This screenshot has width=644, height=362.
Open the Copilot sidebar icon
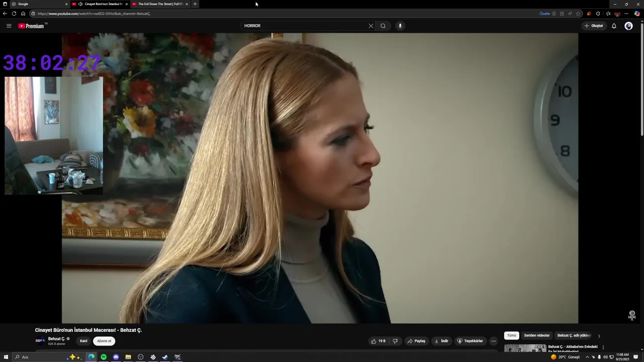point(637,14)
